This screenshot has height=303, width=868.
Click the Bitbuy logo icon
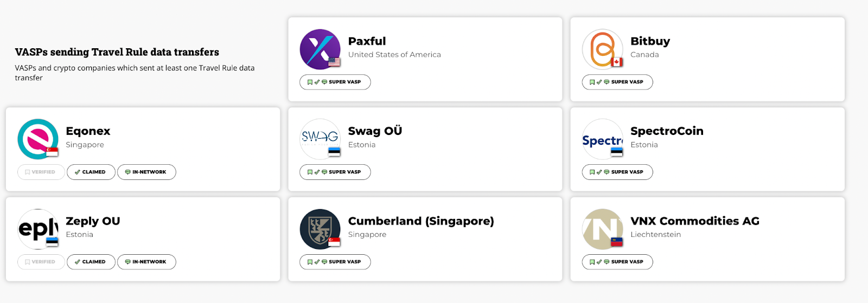click(x=602, y=49)
